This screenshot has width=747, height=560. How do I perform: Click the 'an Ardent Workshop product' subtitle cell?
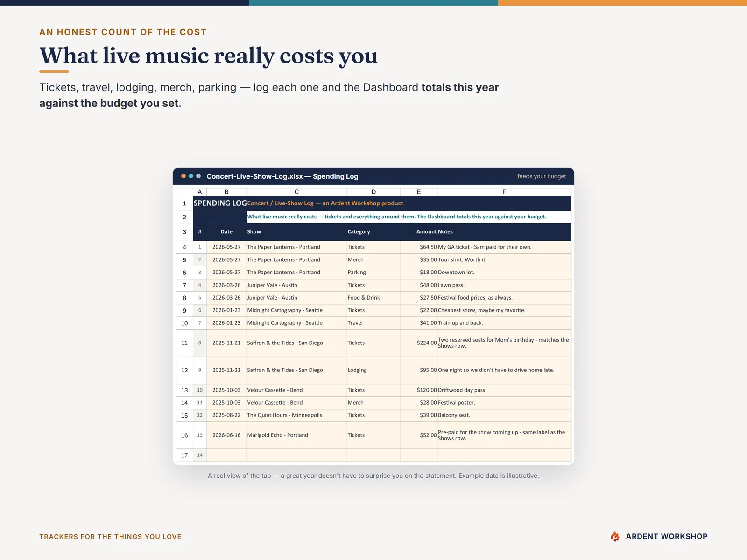point(325,203)
